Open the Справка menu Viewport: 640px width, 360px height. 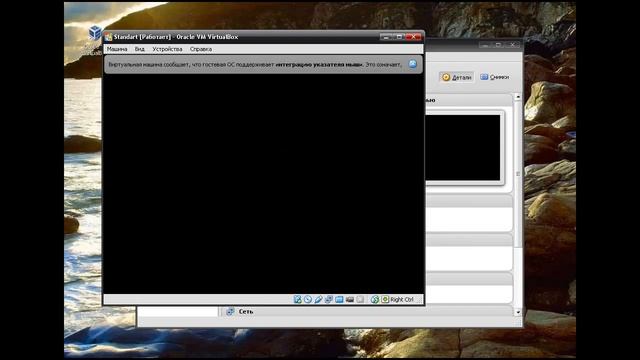(x=201, y=49)
